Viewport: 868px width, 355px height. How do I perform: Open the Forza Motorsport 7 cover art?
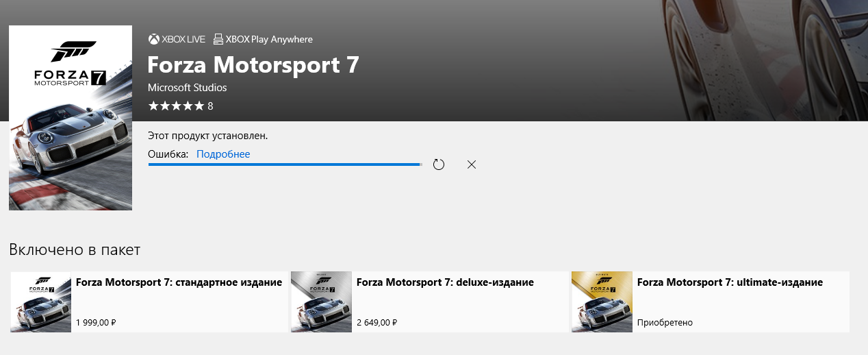(71, 118)
